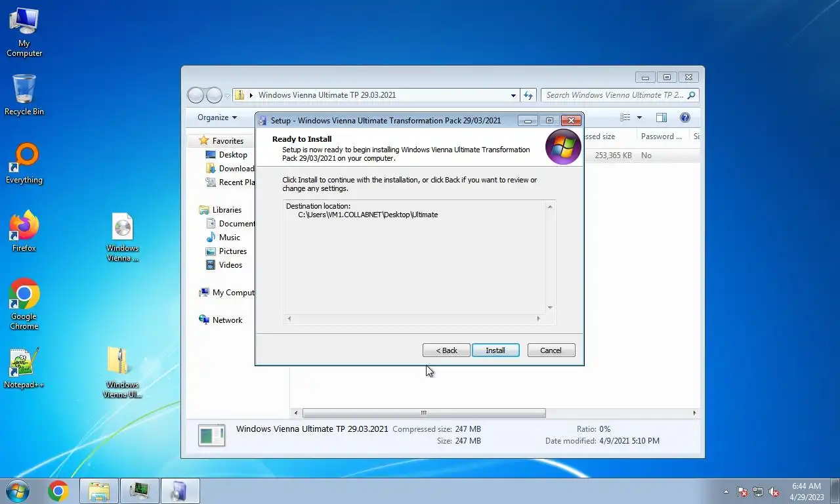The height and width of the screenshot is (504, 840).
Task: Open the Organize menu
Action: coord(217,117)
